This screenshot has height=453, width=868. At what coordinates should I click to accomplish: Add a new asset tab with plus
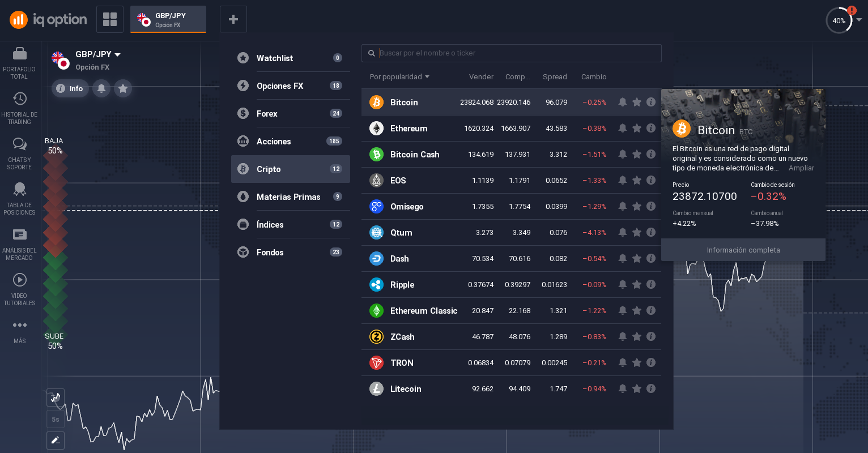point(233,20)
